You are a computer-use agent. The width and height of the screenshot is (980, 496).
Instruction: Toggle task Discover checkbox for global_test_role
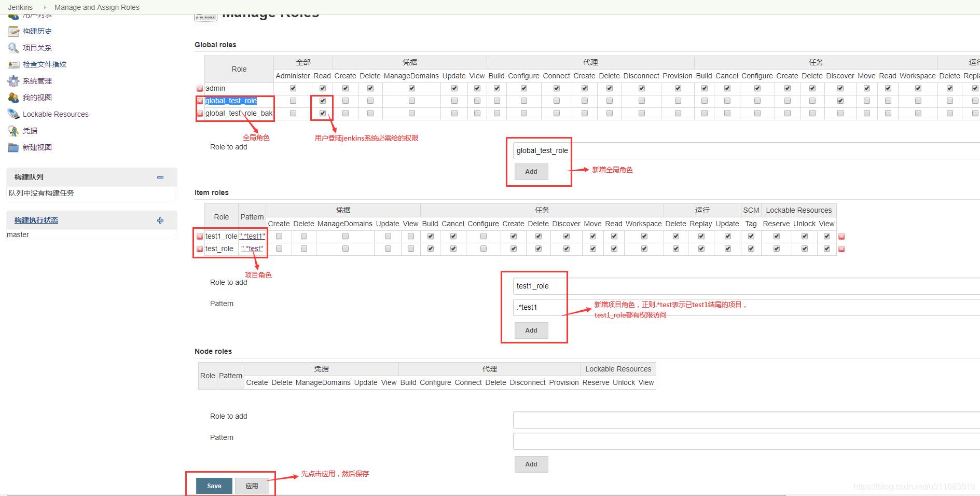click(840, 101)
